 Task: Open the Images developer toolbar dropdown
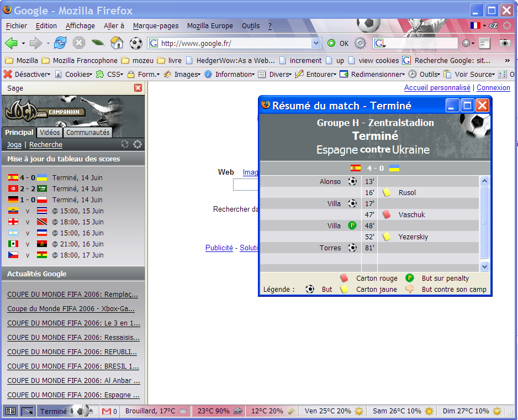[182, 75]
